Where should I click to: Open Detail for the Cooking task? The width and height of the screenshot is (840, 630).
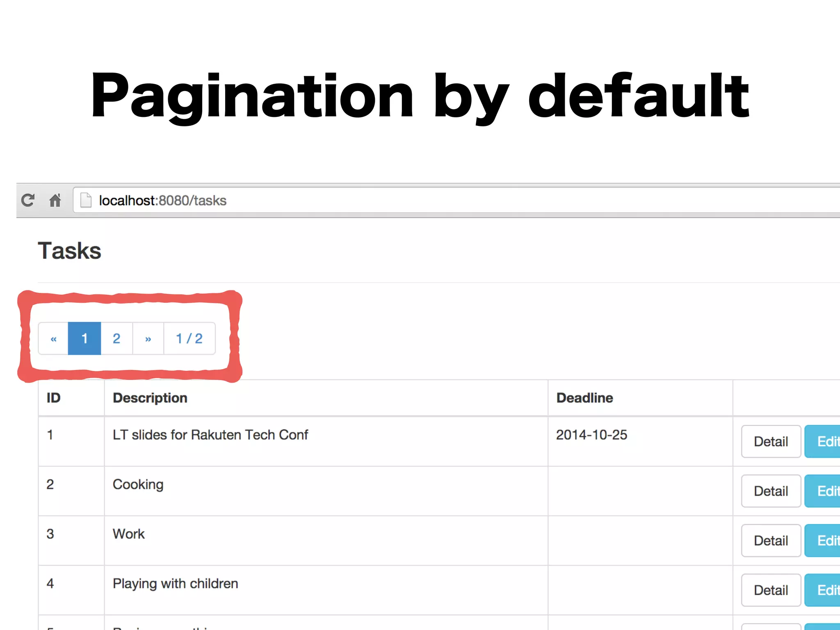point(771,491)
